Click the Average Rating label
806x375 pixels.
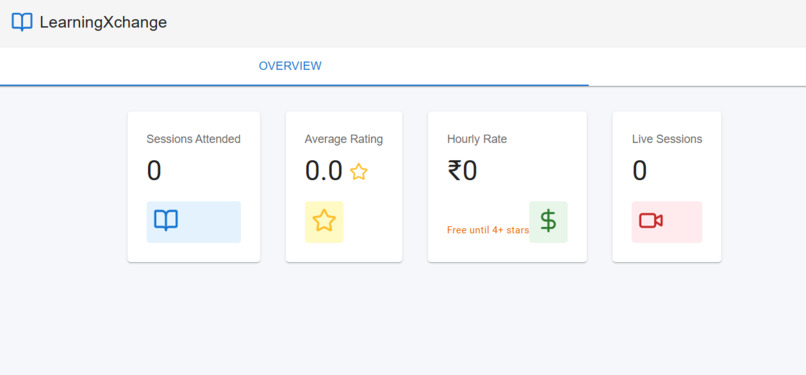pos(344,139)
